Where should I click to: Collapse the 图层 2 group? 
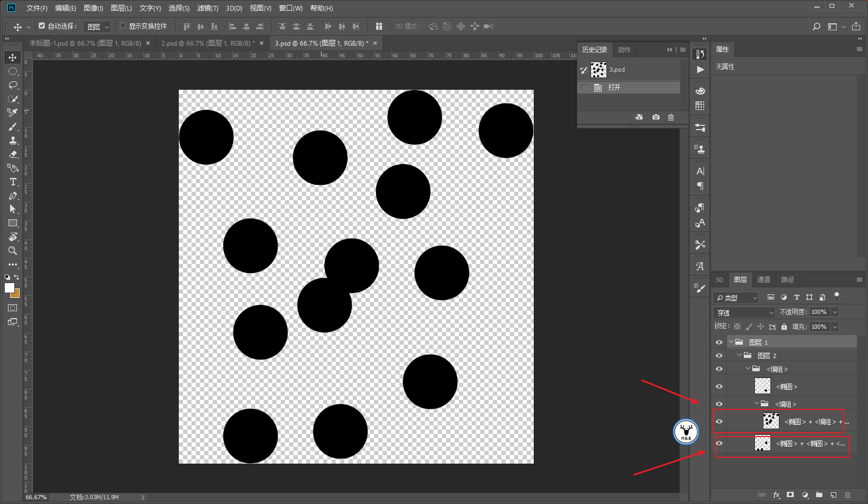pyautogui.click(x=740, y=355)
